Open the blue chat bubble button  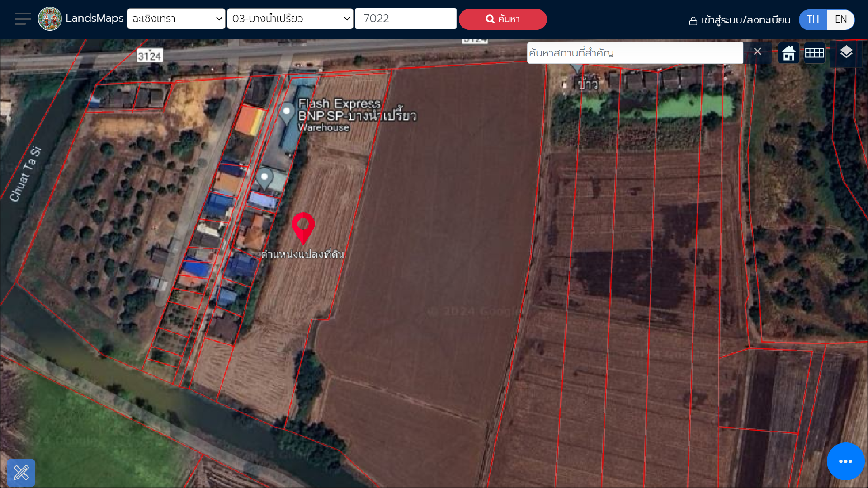[x=845, y=461]
